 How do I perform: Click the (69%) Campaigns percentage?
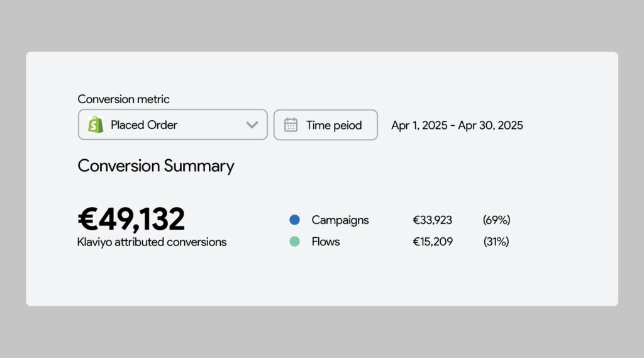[497, 220]
